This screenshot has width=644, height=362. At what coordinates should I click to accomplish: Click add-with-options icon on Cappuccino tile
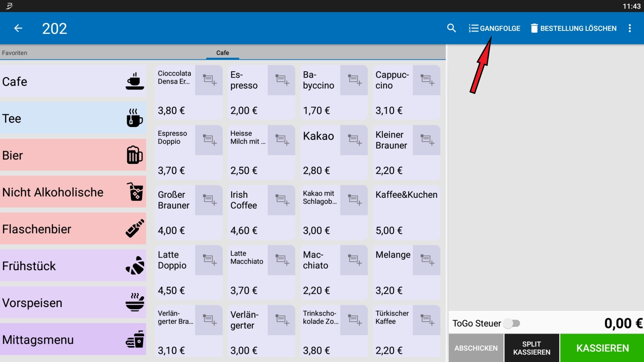tap(426, 80)
